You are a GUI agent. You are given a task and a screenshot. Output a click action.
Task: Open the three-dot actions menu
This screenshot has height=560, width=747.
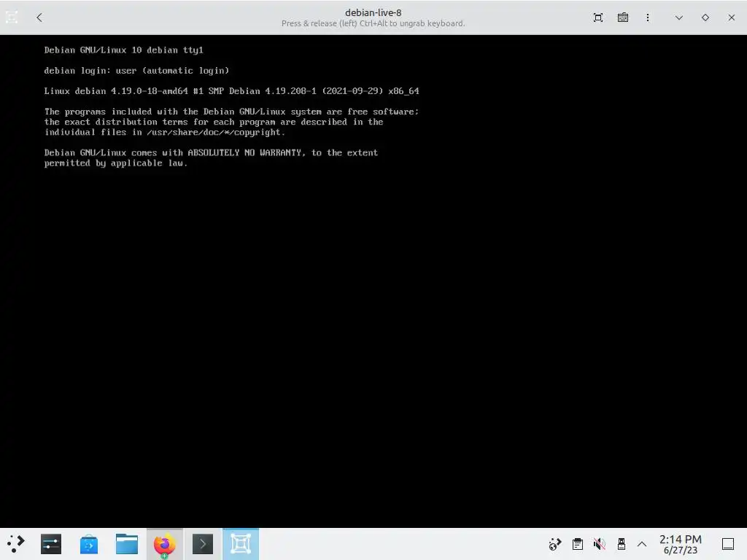(x=648, y=17)
